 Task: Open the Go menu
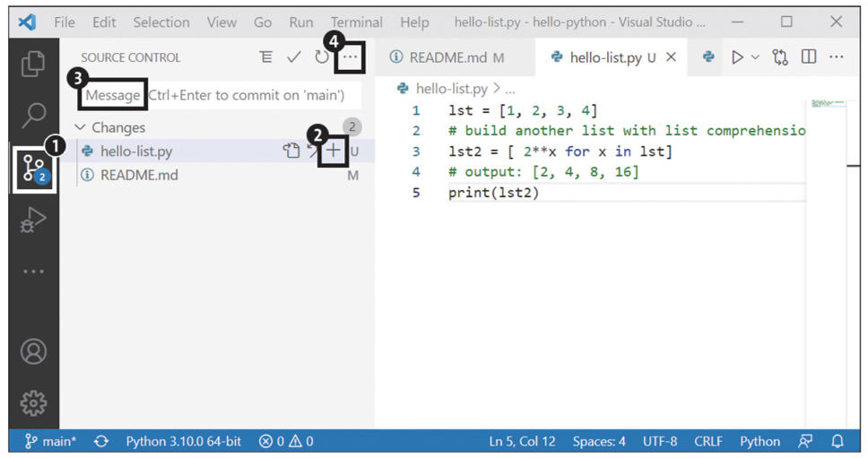coord(263,22)
